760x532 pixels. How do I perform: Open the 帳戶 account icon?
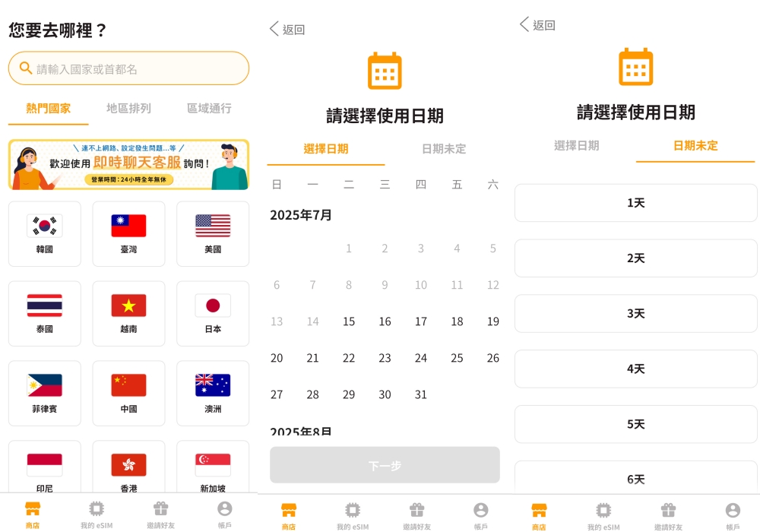(224, 512)
